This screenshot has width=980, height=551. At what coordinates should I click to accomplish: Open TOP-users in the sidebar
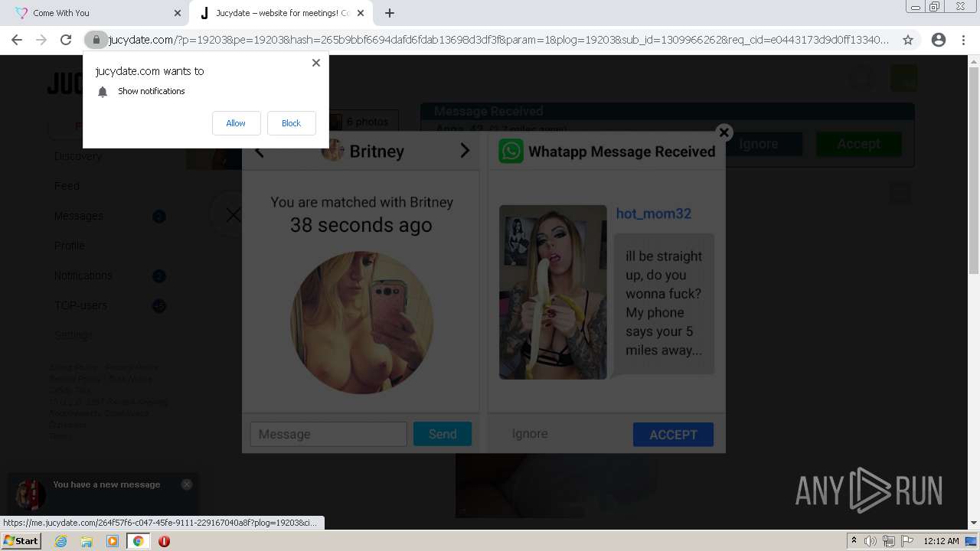[x=80, y=305]
